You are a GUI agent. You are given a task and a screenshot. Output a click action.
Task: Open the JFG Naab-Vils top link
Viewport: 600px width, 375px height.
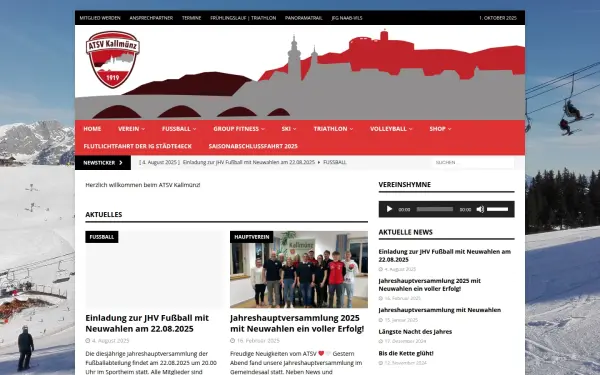click(347, 18)
